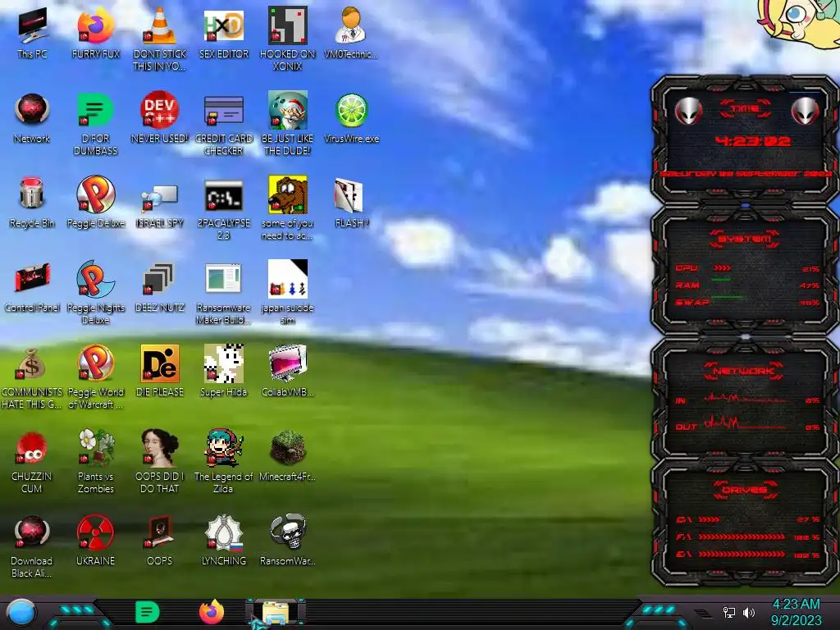Click the SWAP usage bar
The width and height of the screenshot is (840, 630).
pos(727,297)
